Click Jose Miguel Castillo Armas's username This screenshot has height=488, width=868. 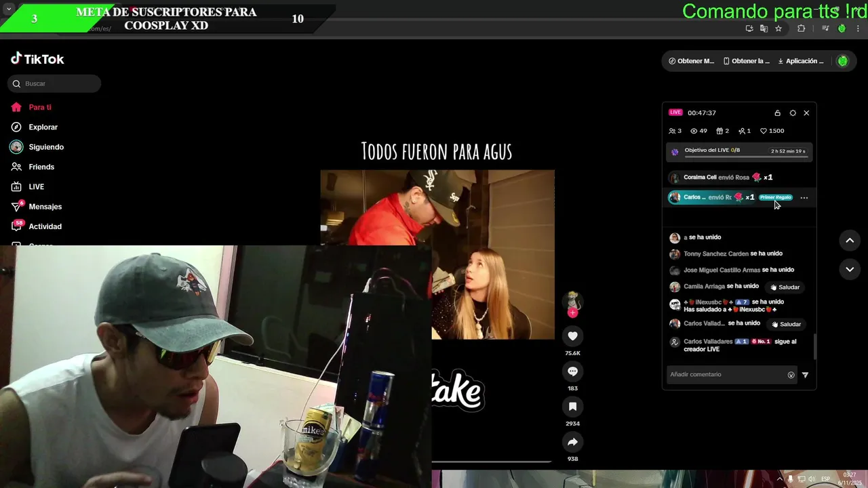point(722,270)
